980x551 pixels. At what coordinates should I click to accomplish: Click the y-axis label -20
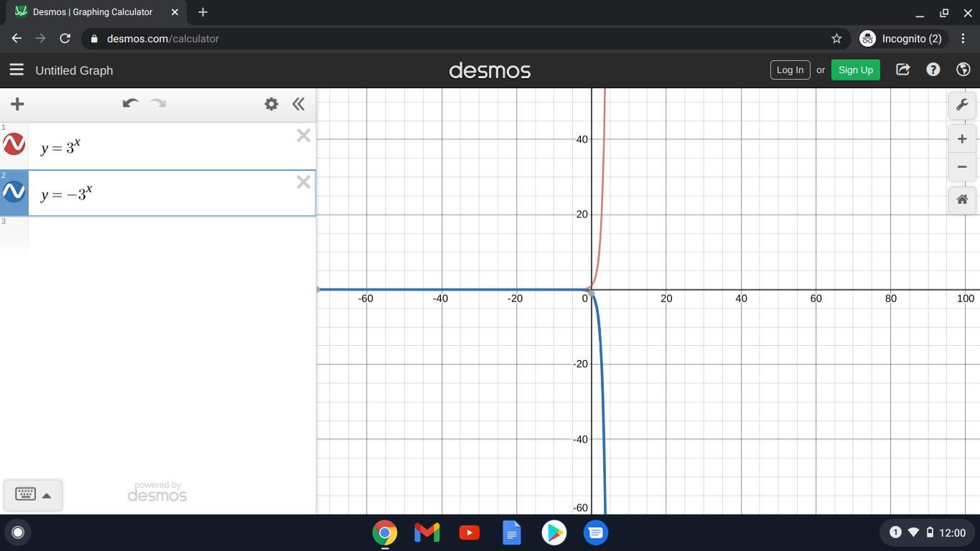click(580, 364)
